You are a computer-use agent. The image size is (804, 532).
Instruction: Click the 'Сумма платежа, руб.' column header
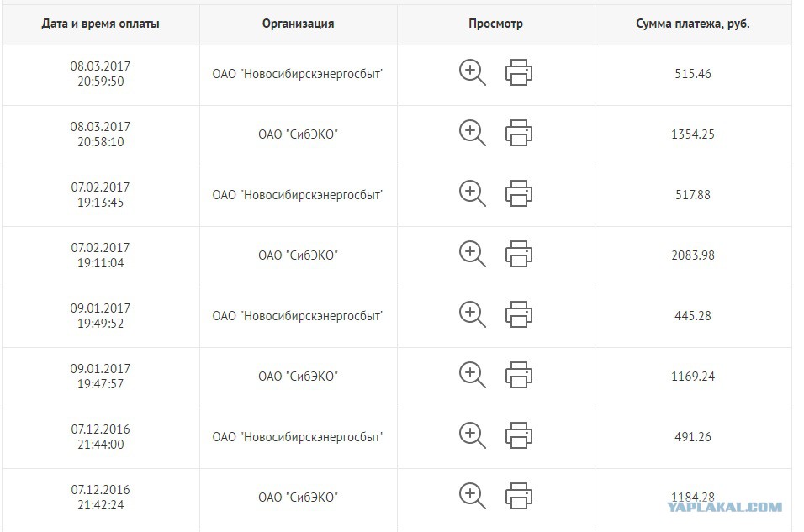[693, 24]
